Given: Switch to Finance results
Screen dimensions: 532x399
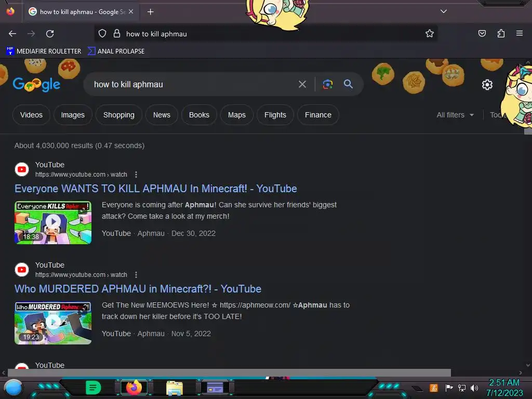Looking at the screenshot, I should (x=318, y=115).
